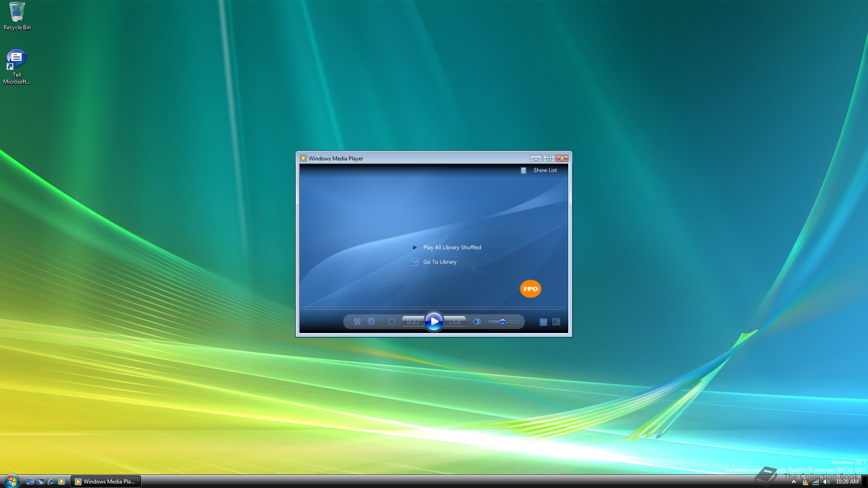Enter full screen view icon in player
The height and width of the screenshot is (488, 868).
click(x=557, y=322)
